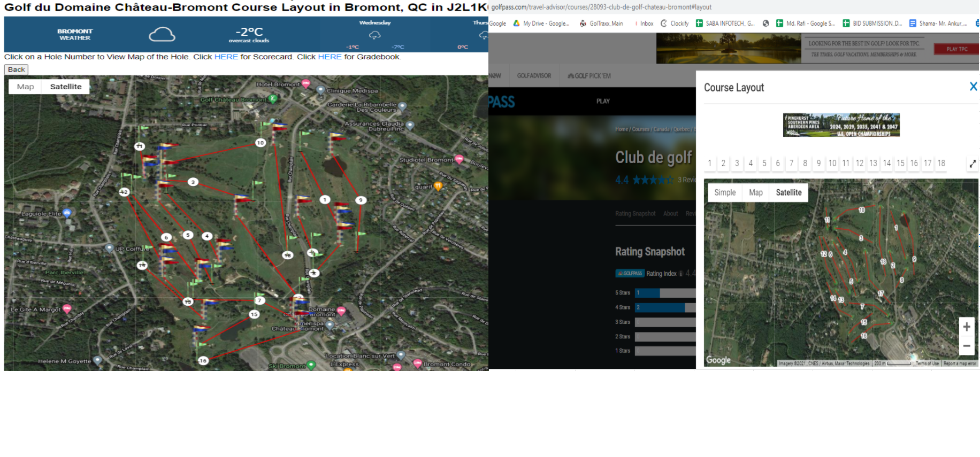Click the Google logo on Course Layout map
The height and width of the screenshot is (457, 980).
(718, 360)
